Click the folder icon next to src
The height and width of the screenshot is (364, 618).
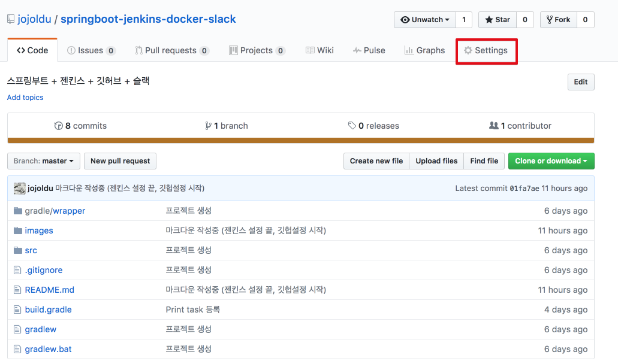coord(18,250)
